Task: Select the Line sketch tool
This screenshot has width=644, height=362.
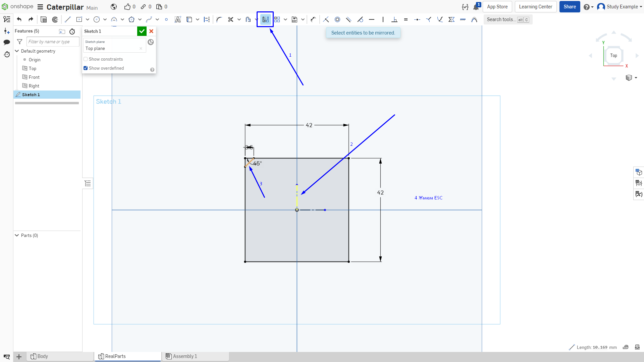Action: (x=68, y=19)
